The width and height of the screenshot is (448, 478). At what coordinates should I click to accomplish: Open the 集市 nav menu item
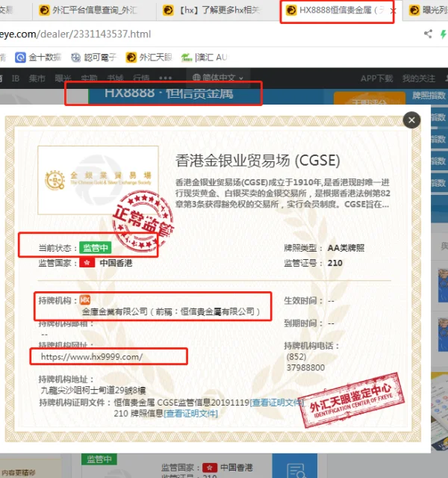click(x=37, y=78)
